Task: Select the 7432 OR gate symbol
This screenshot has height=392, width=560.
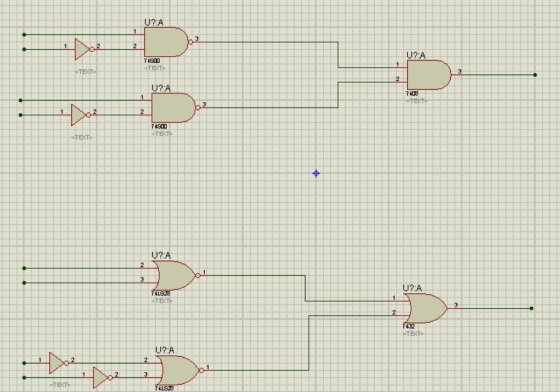Action: pos(426,308)
